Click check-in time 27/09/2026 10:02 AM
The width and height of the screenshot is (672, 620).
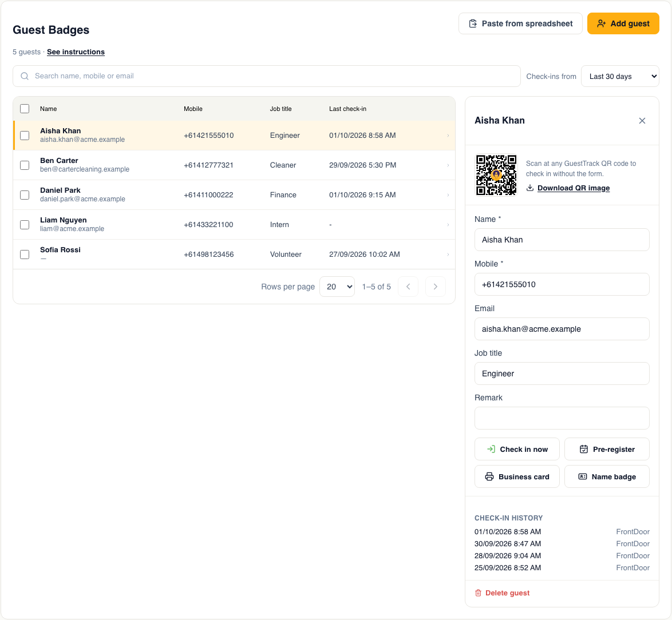pyautogui.click(x=364, y=255)
